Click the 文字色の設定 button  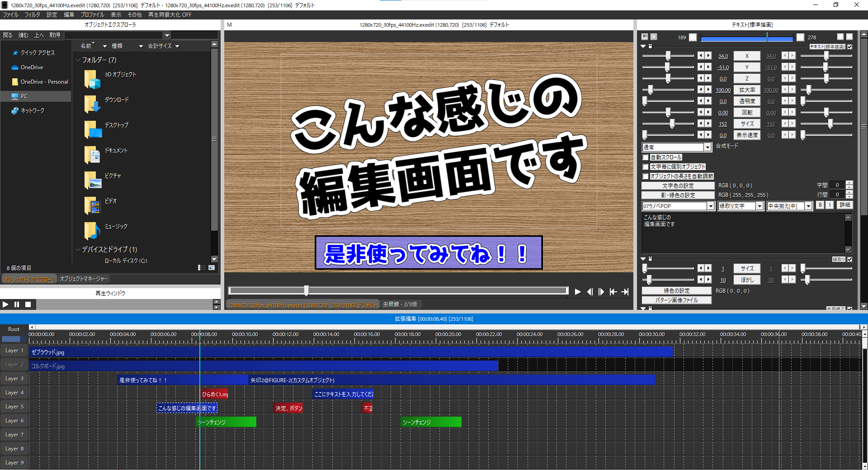pos(677,185)
